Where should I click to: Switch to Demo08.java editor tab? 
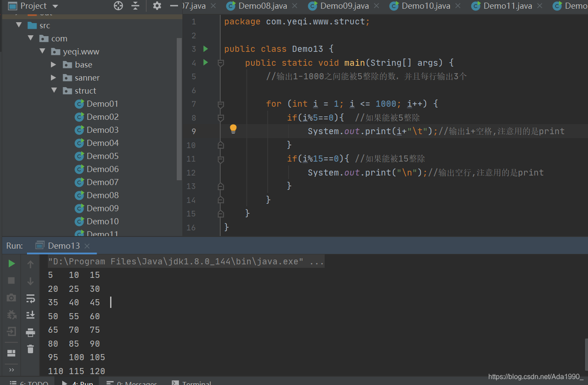pyautogui.click(x=263, y=6)
